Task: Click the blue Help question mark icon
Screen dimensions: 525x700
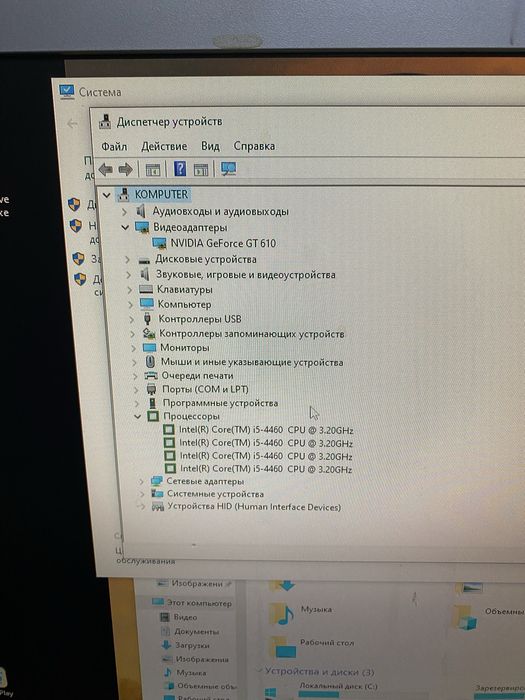Action: point(180,169)
